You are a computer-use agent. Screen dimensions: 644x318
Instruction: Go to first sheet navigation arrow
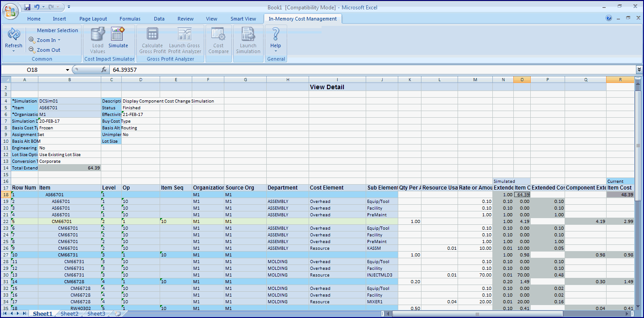click(5, 314)
